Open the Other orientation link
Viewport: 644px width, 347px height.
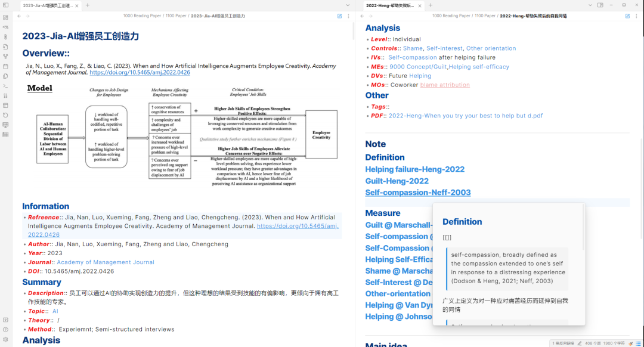coord(491,48)
